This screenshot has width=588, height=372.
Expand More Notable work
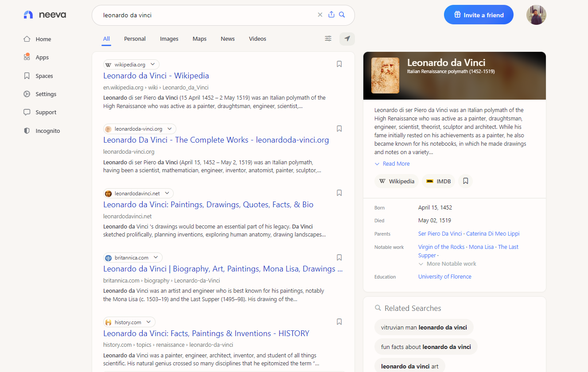pos(447,263)
